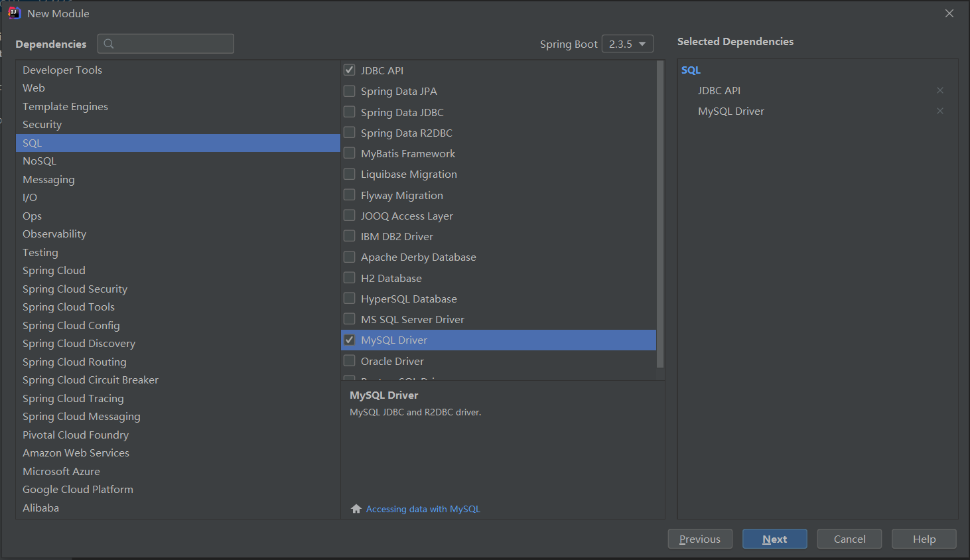Cancel the module wizard
Screen dimensions: 970x560
[x=849, y=539]
